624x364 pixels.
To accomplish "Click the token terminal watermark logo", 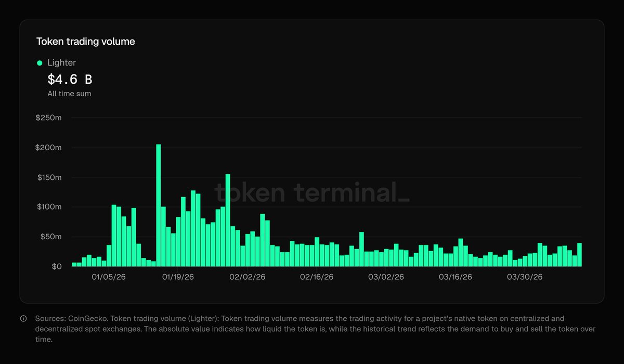I will (311, 192).
